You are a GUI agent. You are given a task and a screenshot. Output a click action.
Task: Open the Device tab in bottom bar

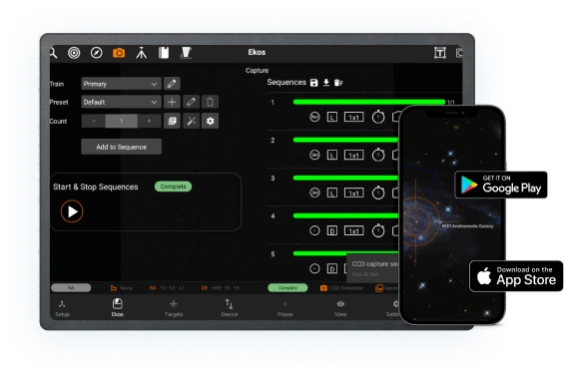(229, 308)
